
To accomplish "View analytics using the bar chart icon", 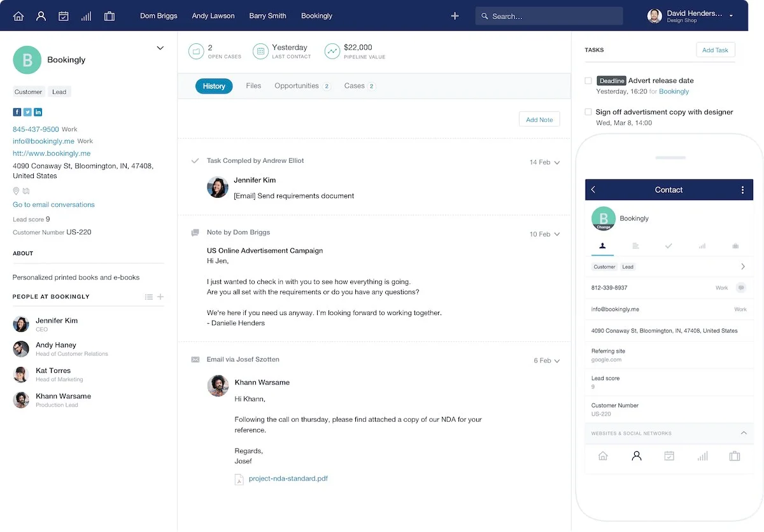I will pyautogui.click(x=86, y=16).
